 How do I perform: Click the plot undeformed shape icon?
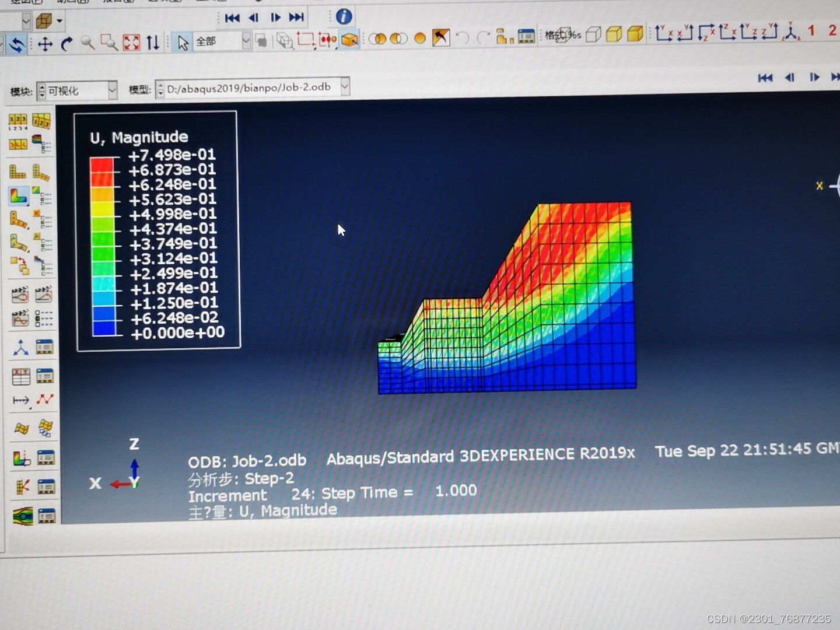17,171
